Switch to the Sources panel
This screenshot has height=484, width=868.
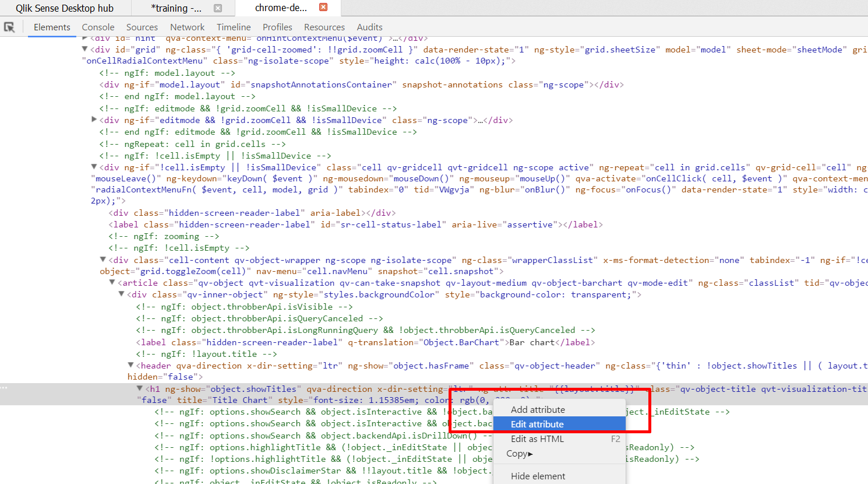(142, 27)
